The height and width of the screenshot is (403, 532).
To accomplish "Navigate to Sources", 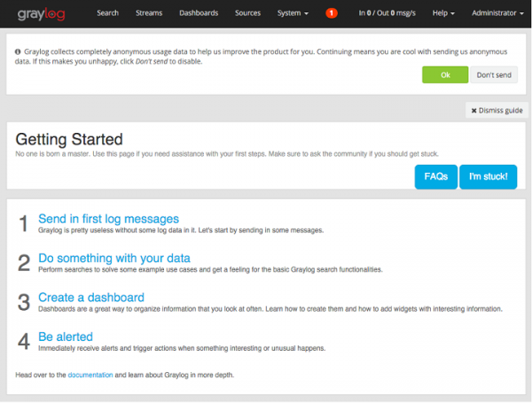I will tap(247, 13).
